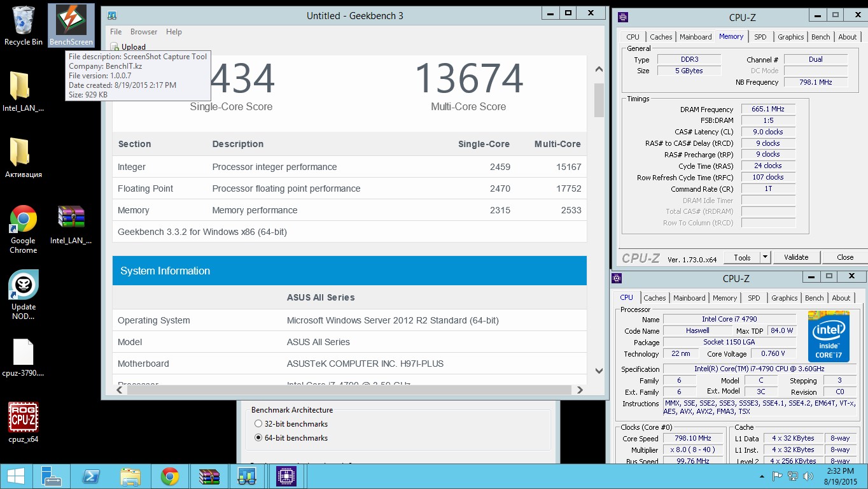Open the File menu in Geekbench
This screenshot has width=868, height=489.
pos(116,32)
